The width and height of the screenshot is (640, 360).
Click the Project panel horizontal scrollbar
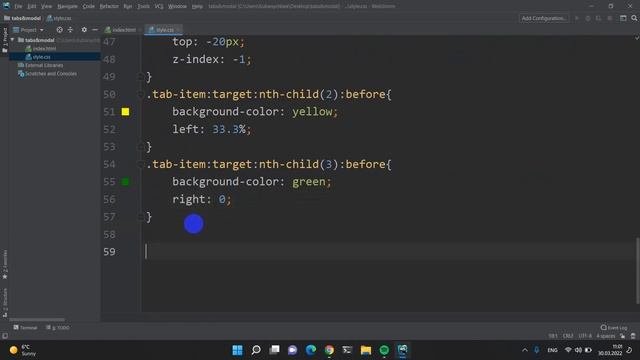coord(37,320)
